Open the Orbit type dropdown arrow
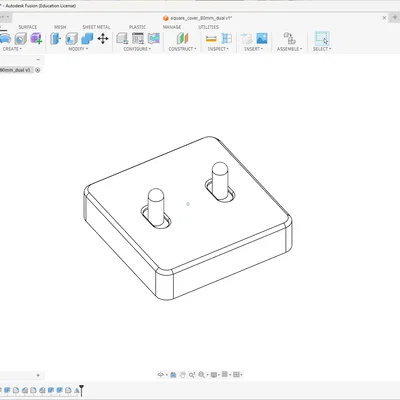The width and height of the screenshot is (400, 400). pyautogui.click(x=166, y=375)
